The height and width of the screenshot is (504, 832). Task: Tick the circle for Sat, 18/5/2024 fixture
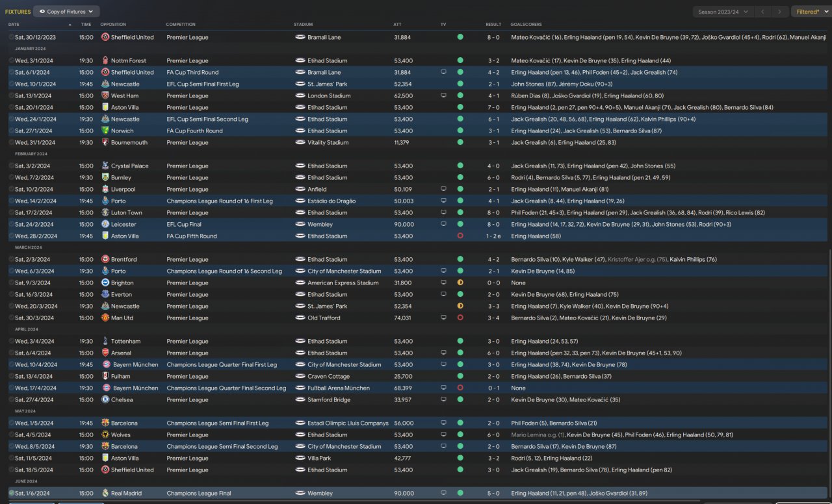12,470
